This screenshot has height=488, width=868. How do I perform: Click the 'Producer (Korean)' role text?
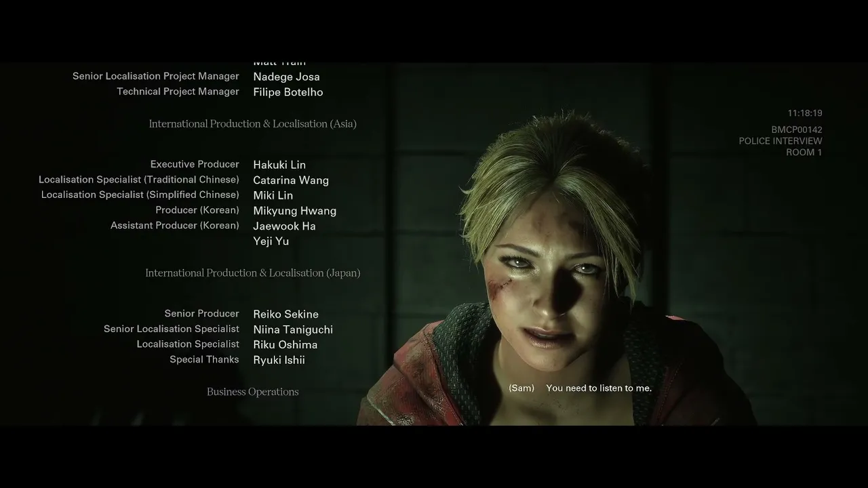pyautogui.click(x=197, y=210)
